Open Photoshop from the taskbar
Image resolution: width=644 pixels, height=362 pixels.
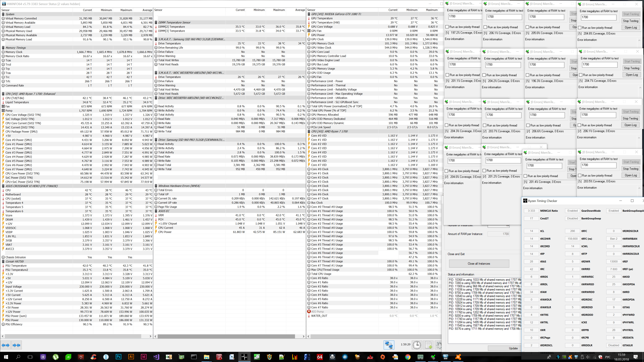(119, 357)
